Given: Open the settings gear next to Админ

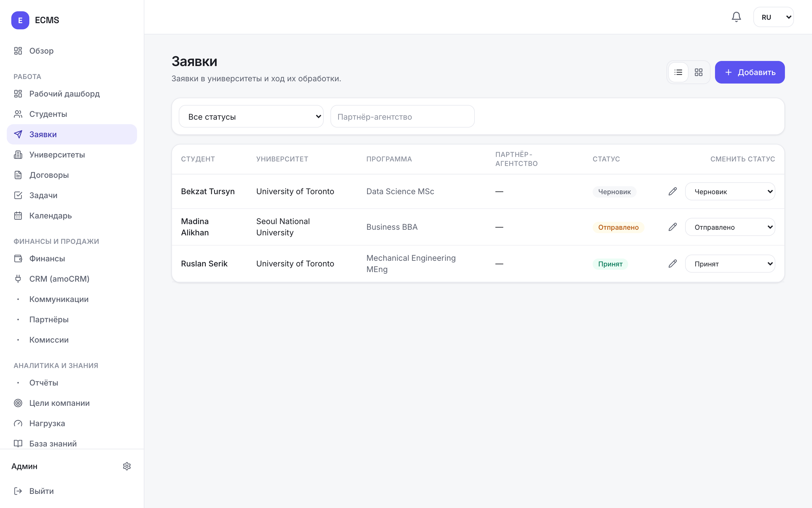Looking at the screenshot, I should 127,466.
